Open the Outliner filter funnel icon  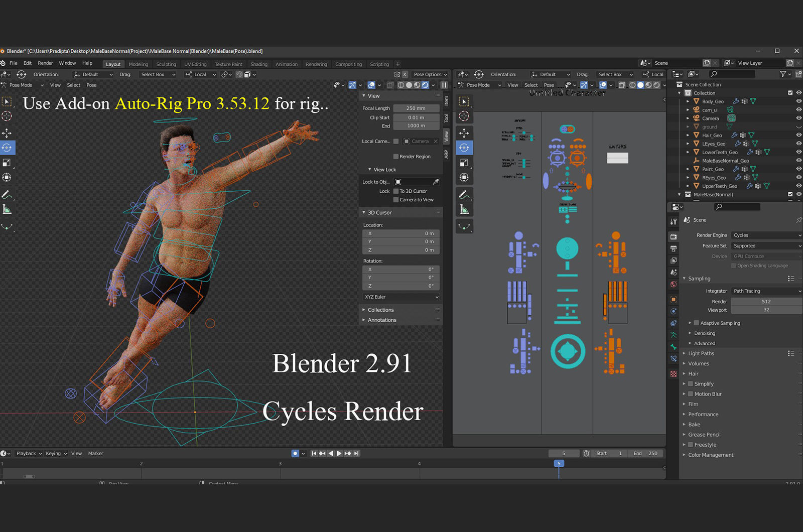[x=783, y=74]
